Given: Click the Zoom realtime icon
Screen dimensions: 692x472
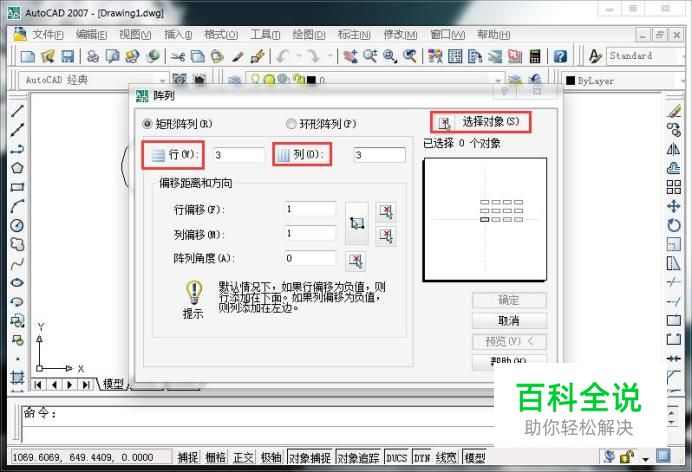Looking at the screenshot, I should pos(370,56).
